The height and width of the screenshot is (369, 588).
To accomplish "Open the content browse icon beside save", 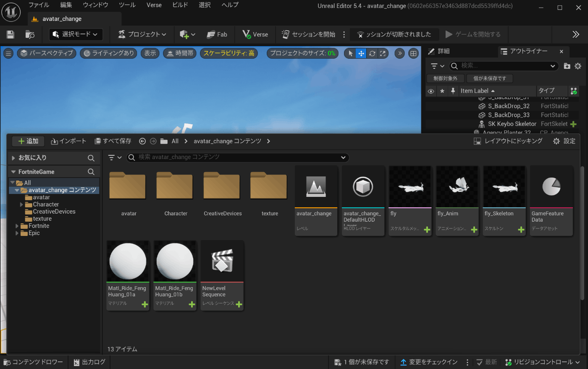I will pyautogui.click(x=30, y=34).
